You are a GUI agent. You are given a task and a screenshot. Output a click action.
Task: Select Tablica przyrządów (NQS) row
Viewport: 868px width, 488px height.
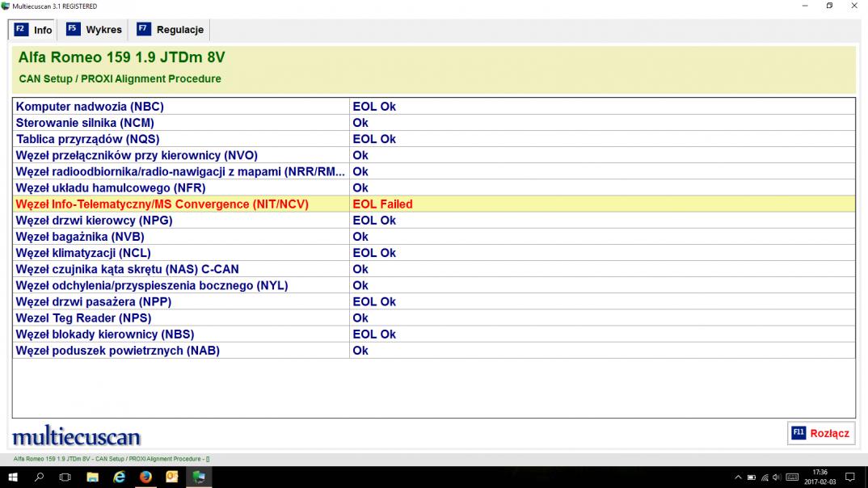[433, 139]
